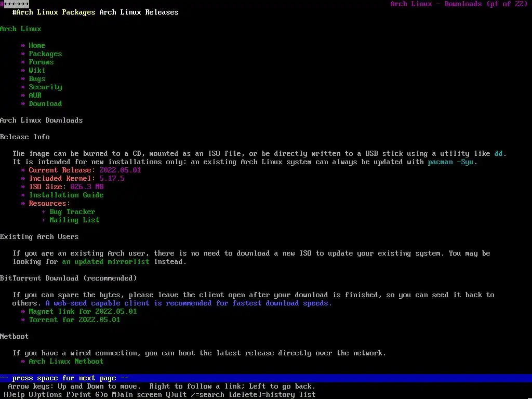Follow the AUR link
Image resolution: width=532 pixels, height=399 pixels.
35,96
